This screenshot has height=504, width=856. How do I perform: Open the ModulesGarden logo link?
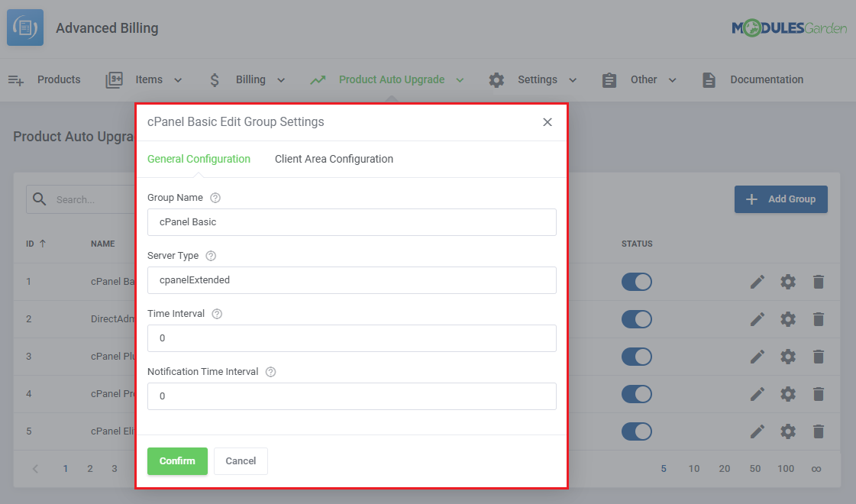click(x=789, y=27)
